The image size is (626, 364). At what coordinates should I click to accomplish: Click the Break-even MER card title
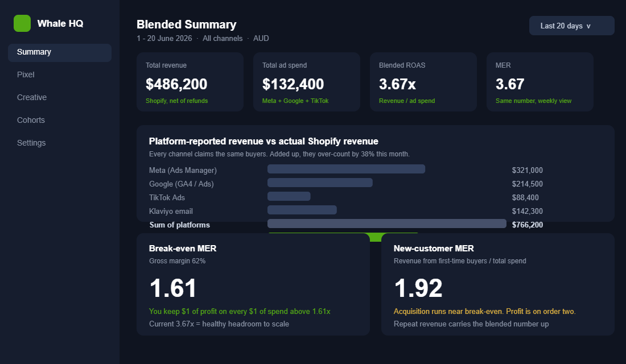[183, 248]
